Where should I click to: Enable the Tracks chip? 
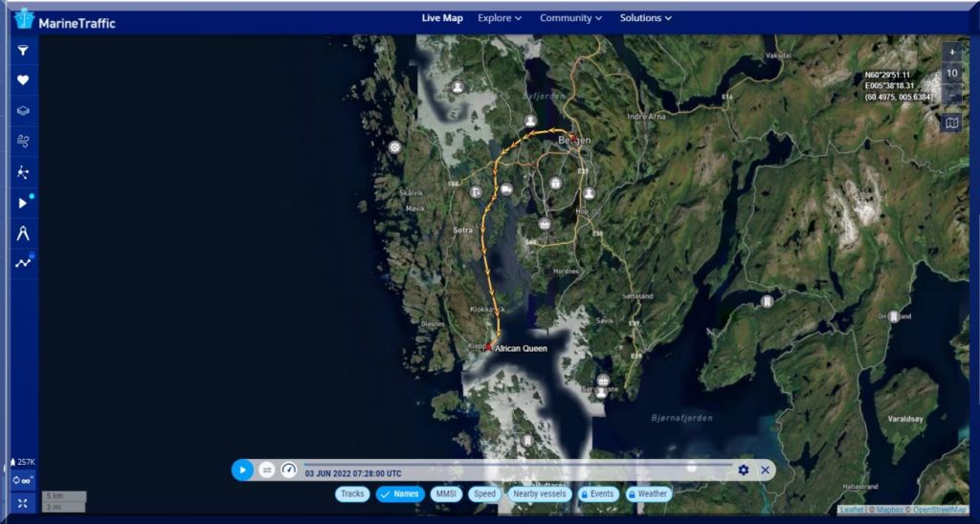(352, 493)
